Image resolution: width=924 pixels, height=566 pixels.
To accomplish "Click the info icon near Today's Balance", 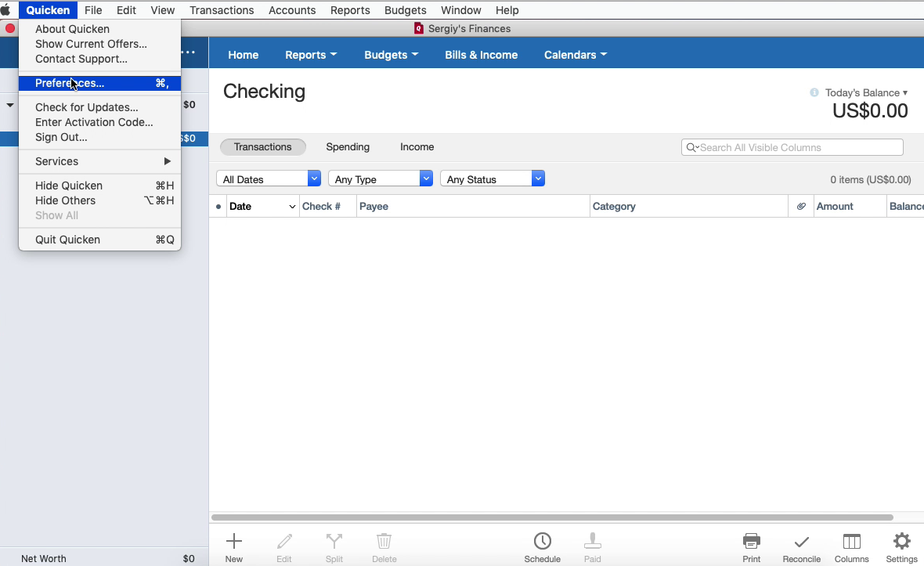I will pyautogui.click(x=814, y=92).
